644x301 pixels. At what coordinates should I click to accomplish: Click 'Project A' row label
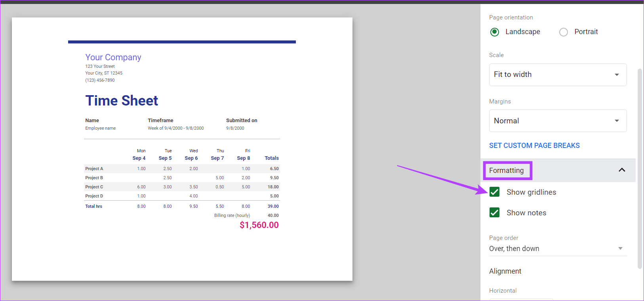(94, 169)
